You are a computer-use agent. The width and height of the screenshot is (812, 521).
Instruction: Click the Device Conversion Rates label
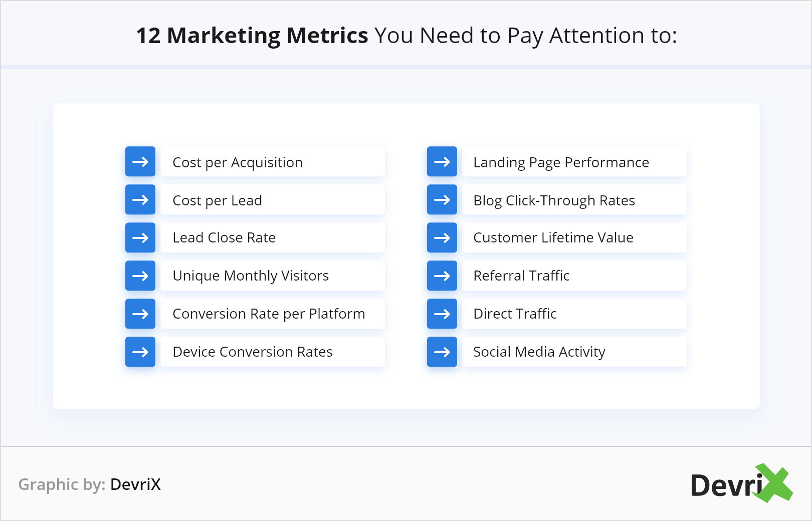[x=253, y=352]
